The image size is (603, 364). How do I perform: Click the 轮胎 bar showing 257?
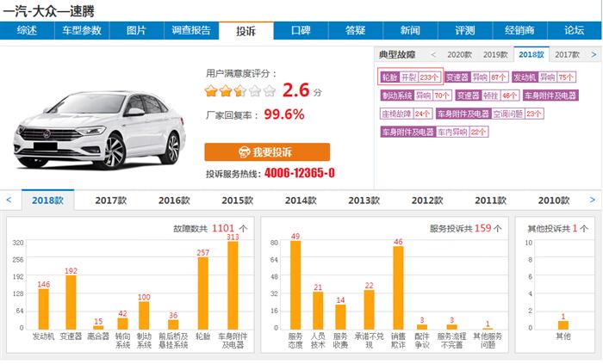point(203,293)
